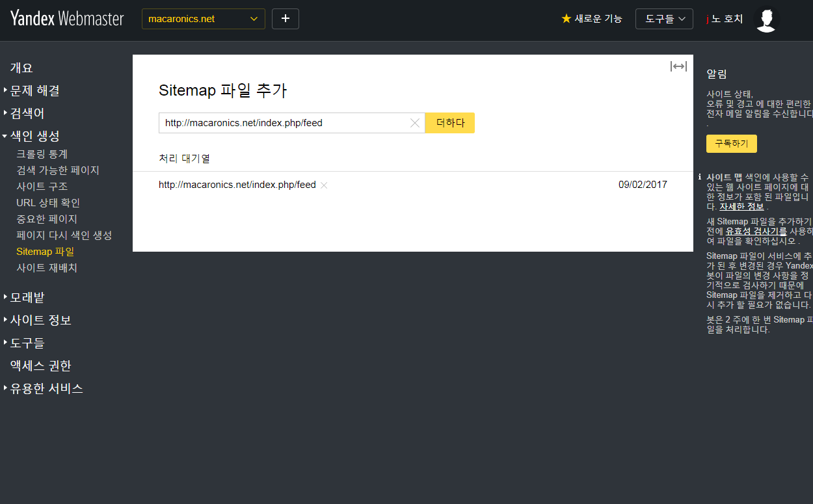Click the 처리 대기열 heading

point(184,158)
